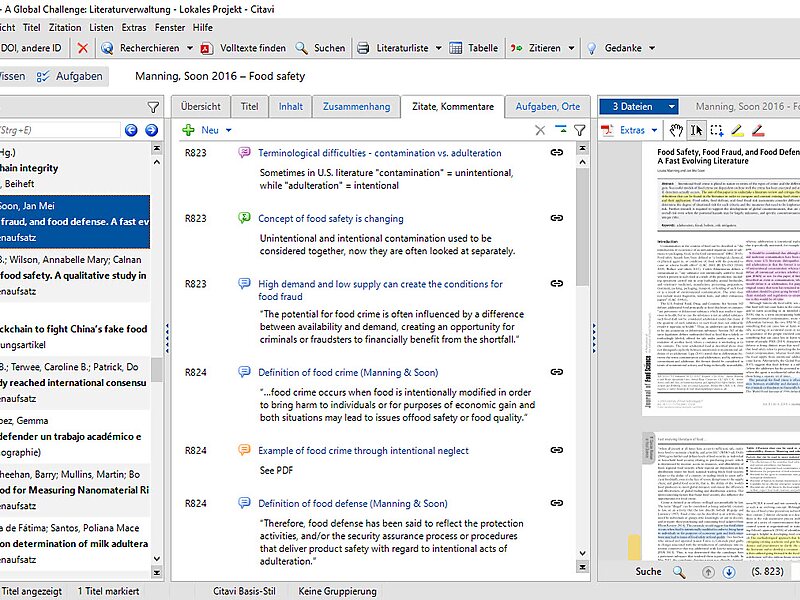
Task: Open the Tabelle table view
Action: click(473, 48)
